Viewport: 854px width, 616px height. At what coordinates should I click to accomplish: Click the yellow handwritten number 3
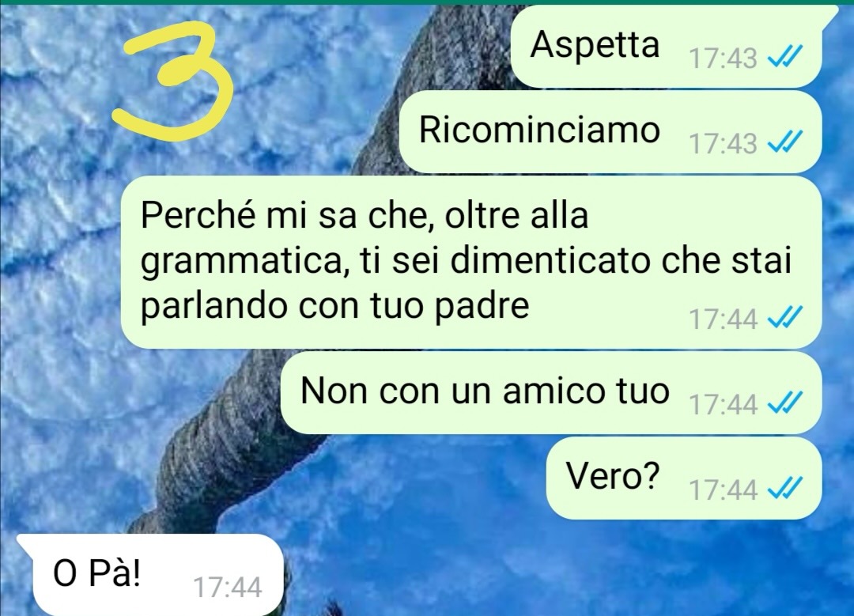click(x=173, y=81)
